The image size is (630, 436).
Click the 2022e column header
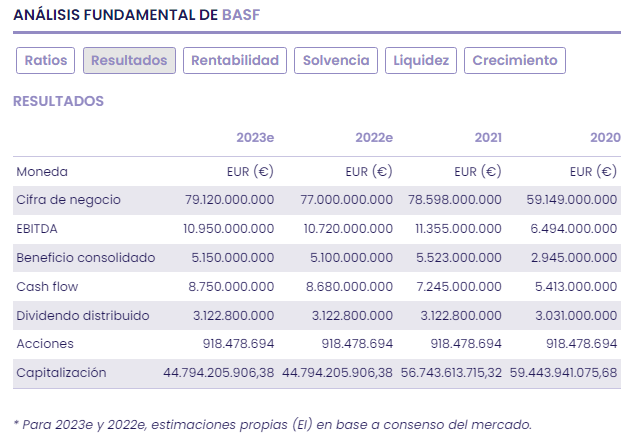(374, 138)
